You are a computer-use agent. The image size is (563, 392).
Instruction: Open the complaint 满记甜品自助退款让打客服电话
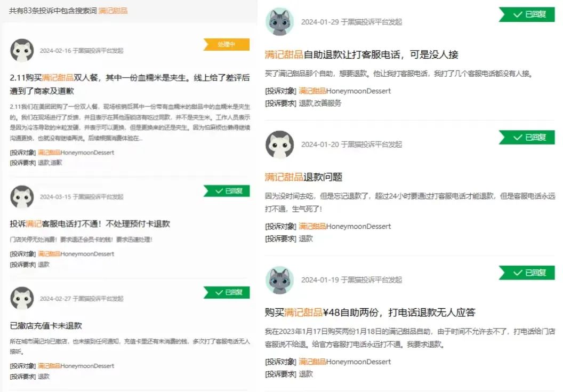(x=361, y=54)
